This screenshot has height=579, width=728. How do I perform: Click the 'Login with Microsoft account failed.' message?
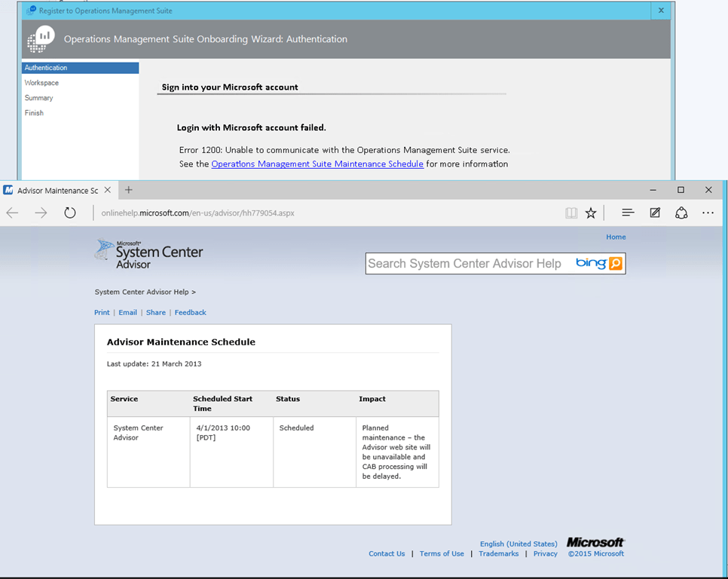(x=251, y=127)
